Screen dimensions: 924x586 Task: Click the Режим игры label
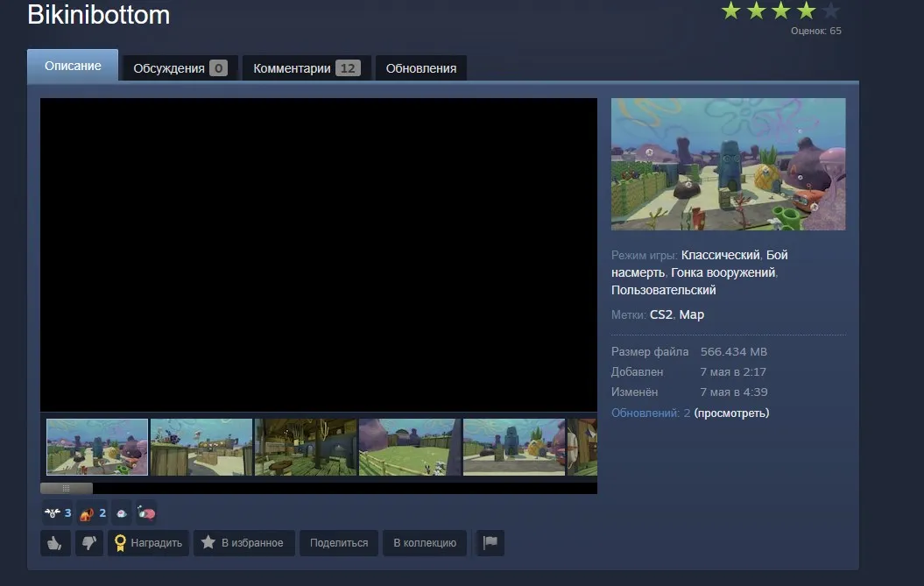[x=644, y=255]
